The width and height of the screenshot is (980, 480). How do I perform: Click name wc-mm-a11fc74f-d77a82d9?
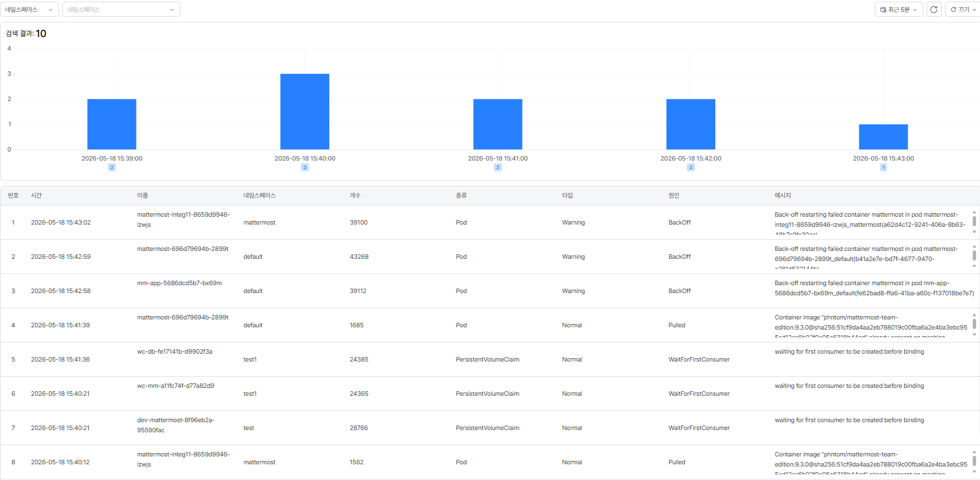[x=175, y=386]
